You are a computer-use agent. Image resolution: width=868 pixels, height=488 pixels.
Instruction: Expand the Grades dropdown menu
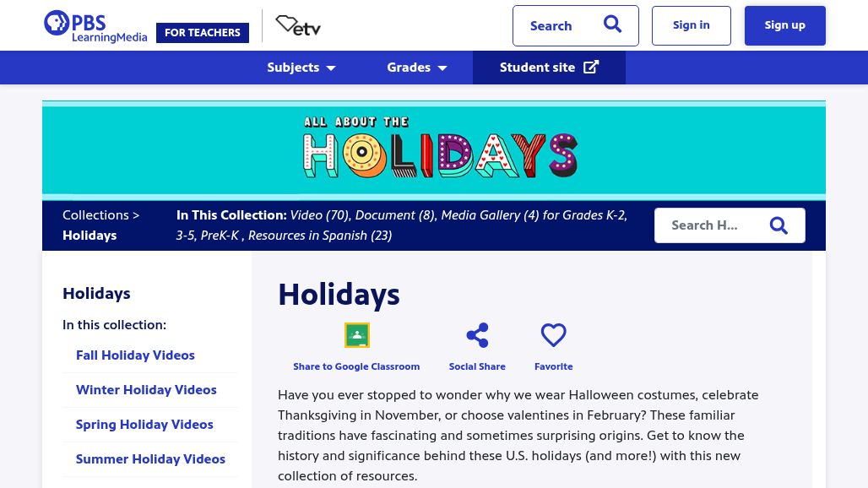click(x=417, y=68)
